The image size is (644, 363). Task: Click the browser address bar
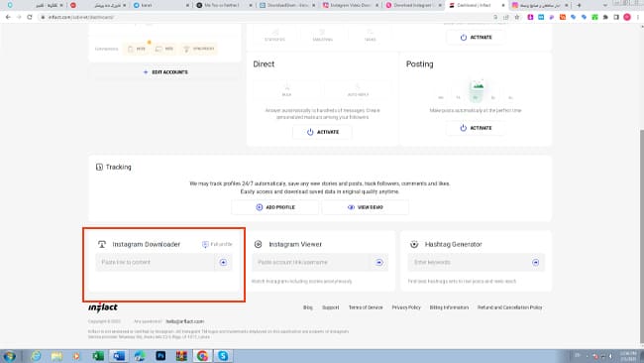click(x=263, y=17)
